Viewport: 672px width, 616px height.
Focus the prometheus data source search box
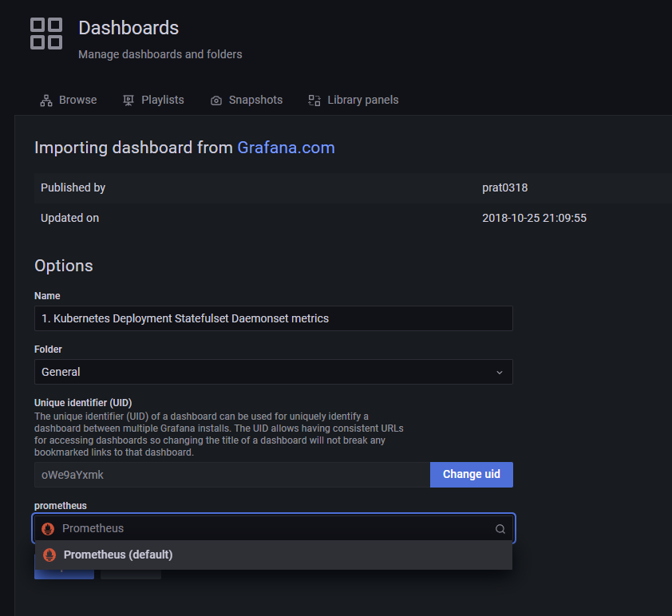[274, 528]
